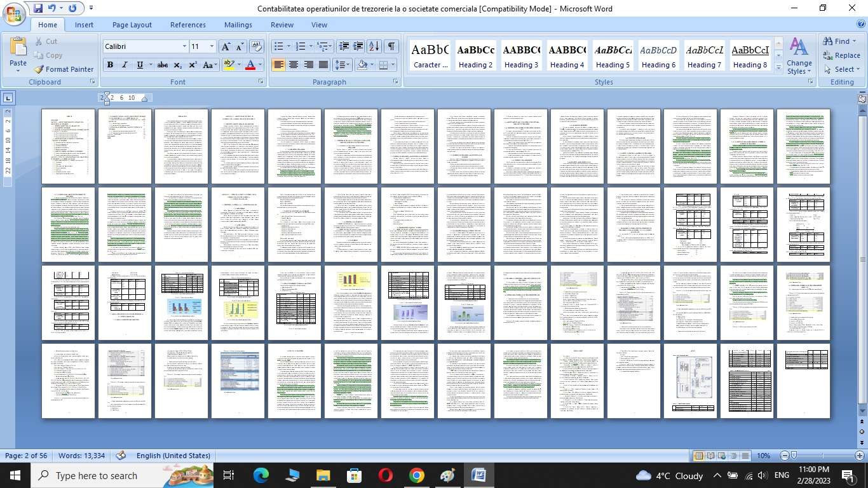The height and width of the screenshot is (488, 868).
Task: Toggle Show/Hide paragraph marks
Action: (x=391, y=46)
